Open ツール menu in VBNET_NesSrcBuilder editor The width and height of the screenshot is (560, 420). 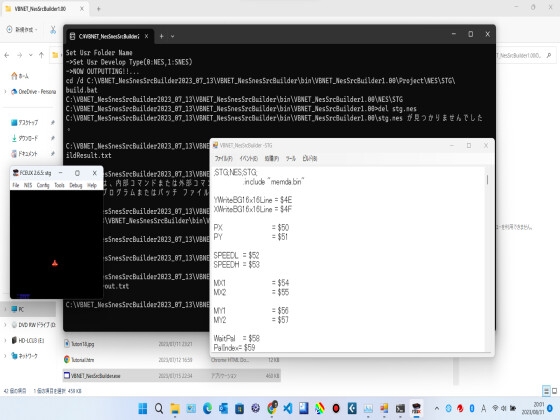[290, 158]
